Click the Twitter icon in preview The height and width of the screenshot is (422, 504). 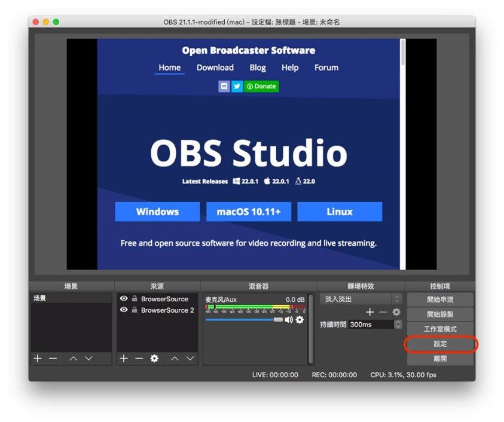[237, 86]
